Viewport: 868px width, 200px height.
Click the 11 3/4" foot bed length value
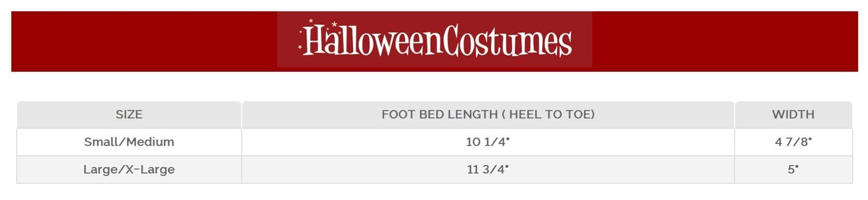[x=488, y=169]
